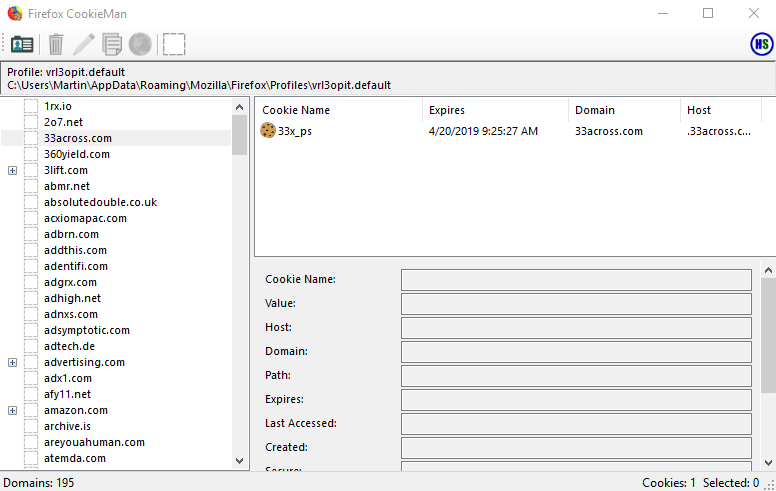The height and width of the screenshot is (491, 776).
Task: Expand the 3lift.com tree node
Action: [13, 170]
